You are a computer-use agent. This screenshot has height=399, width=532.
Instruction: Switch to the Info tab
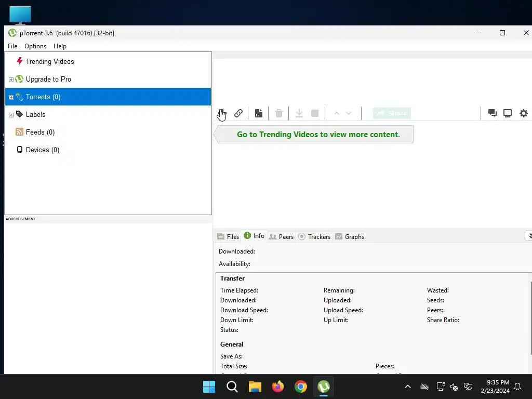(x=254, y=235)
